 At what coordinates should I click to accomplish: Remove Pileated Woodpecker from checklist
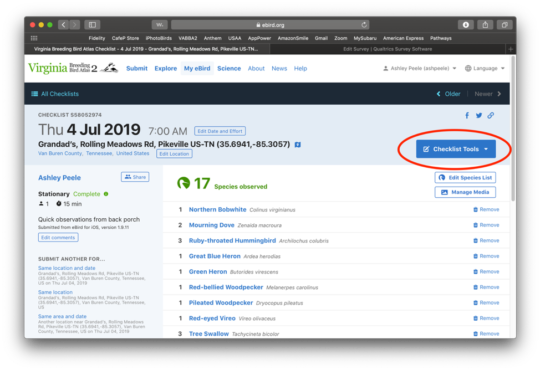(486, 302)
